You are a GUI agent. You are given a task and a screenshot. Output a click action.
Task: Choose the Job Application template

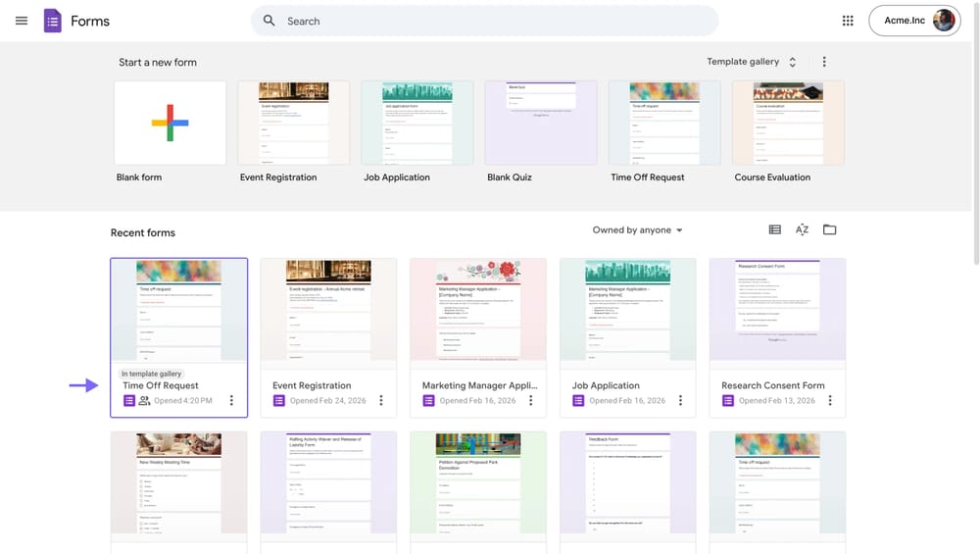click(x=417, y=123)
